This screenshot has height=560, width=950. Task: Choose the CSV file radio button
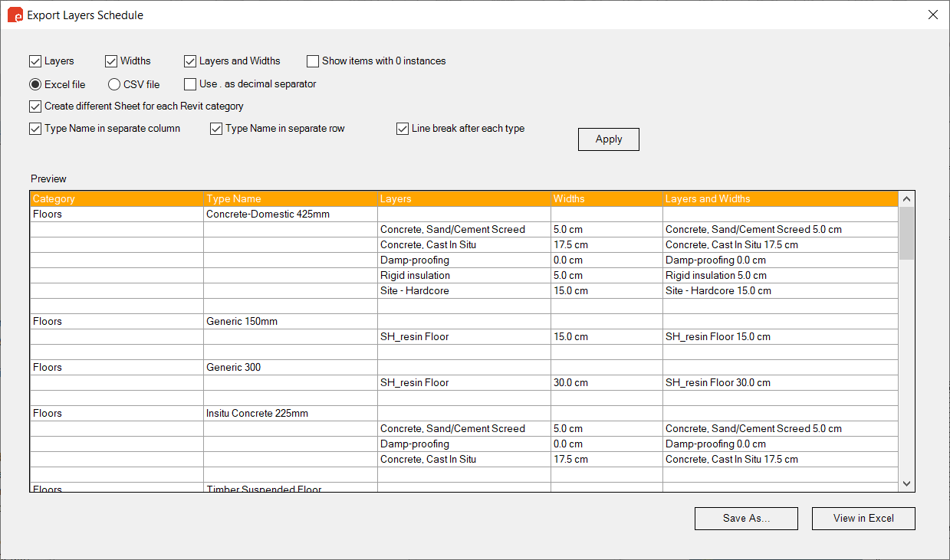coord(114,84)
